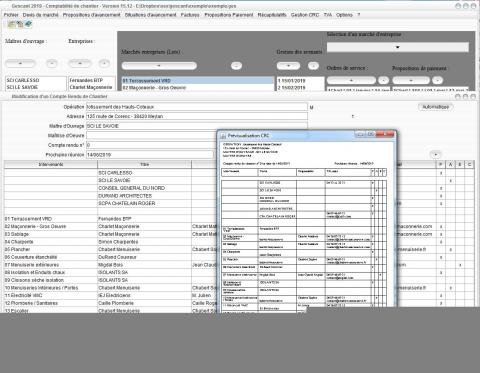Click the third toolbar icon with blue symbol
The width and height of the screenshot is (480, 373).
[x=28, y=24]
